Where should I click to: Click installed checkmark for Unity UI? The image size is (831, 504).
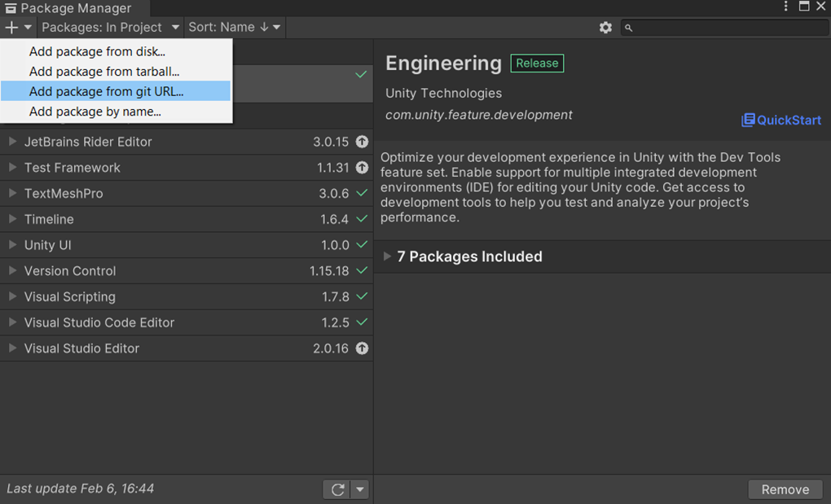[362, 244]
